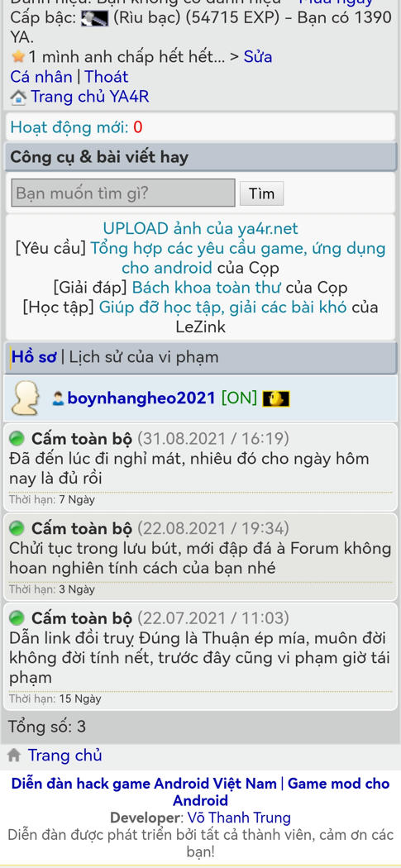Click the green dot on the 22.08.2021 ban

pos(17,529)
